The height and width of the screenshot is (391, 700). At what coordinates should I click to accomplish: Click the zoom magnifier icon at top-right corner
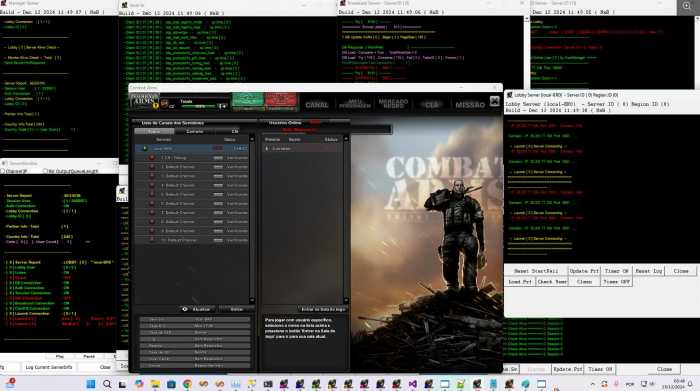687,5
